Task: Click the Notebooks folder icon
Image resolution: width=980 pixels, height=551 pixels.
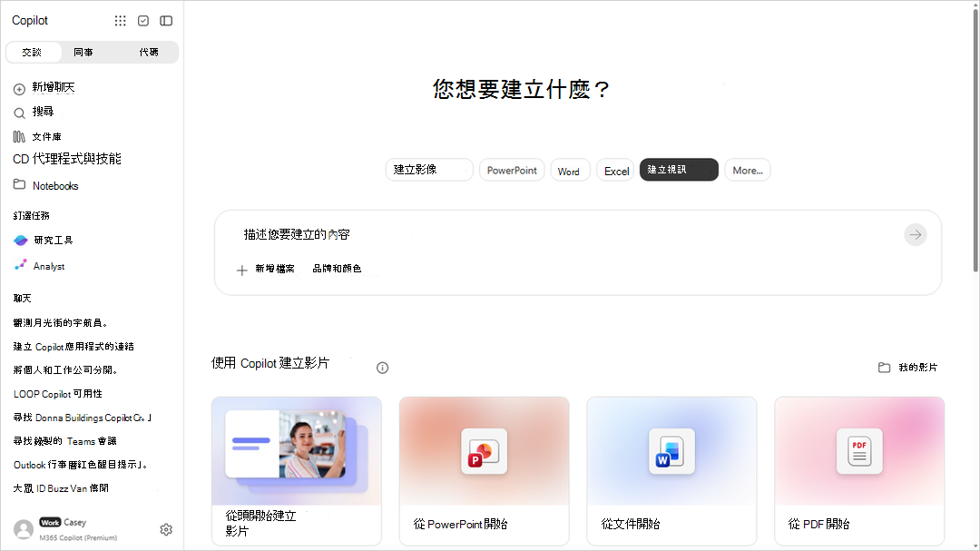Action: tap(19, 184)
